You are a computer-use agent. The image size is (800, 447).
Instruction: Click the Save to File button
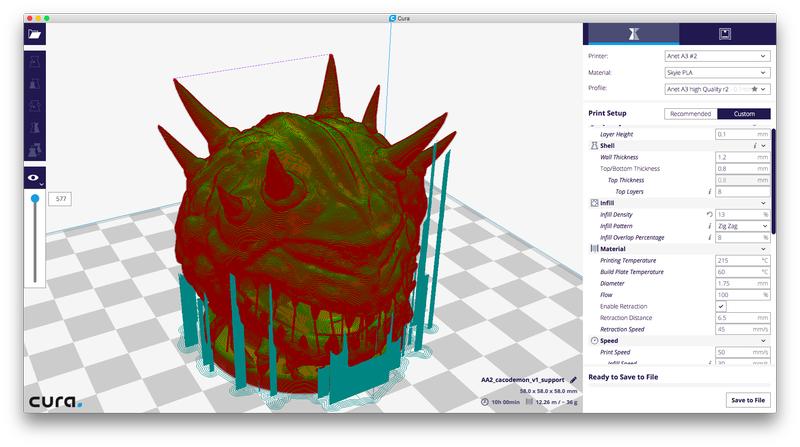[748, 399]
